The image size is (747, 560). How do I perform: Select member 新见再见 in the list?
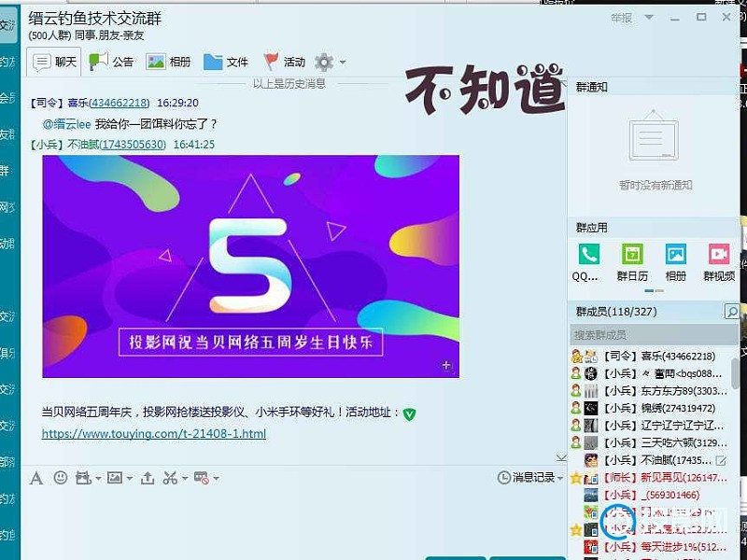click(x=650, y=478)
